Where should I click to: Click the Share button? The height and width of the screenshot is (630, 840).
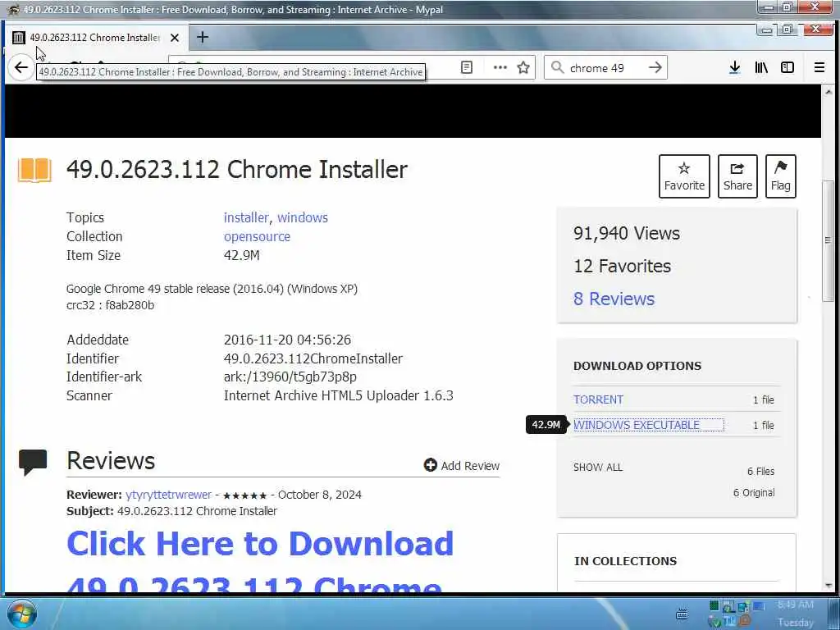point(737,176)
